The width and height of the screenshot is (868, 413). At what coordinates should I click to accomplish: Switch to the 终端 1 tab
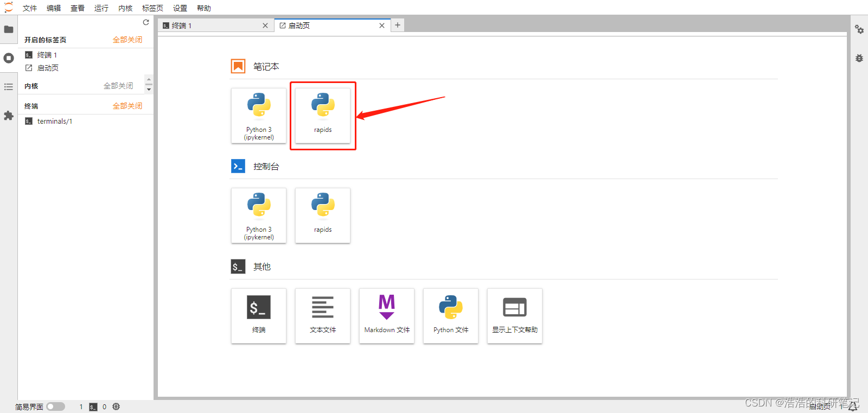(216, 26)
